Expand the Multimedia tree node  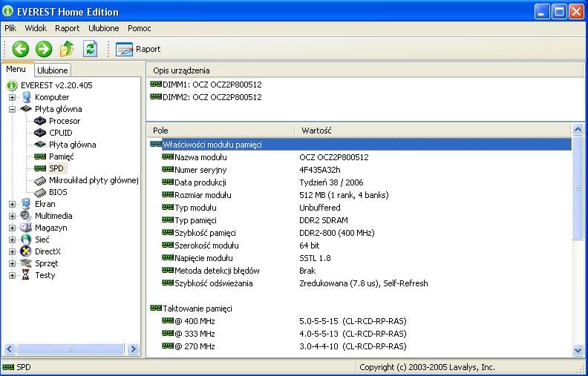[x=12, y=216]
